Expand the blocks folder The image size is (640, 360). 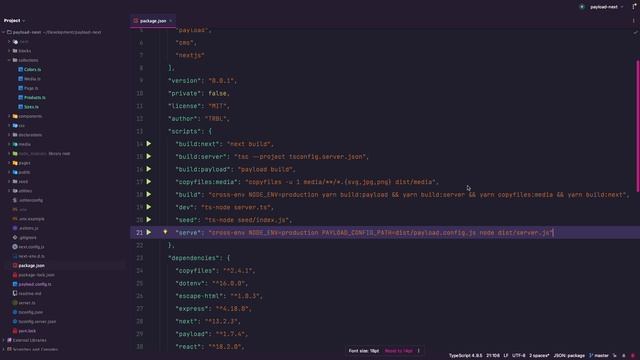tap(9, 51)
